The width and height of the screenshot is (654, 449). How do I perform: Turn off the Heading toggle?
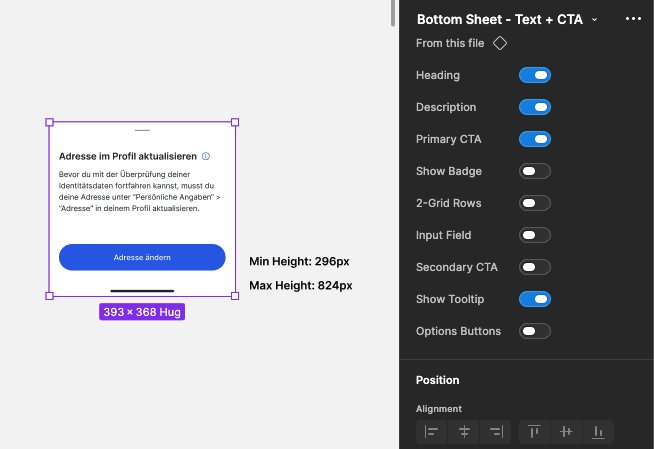tap(535, 75)
